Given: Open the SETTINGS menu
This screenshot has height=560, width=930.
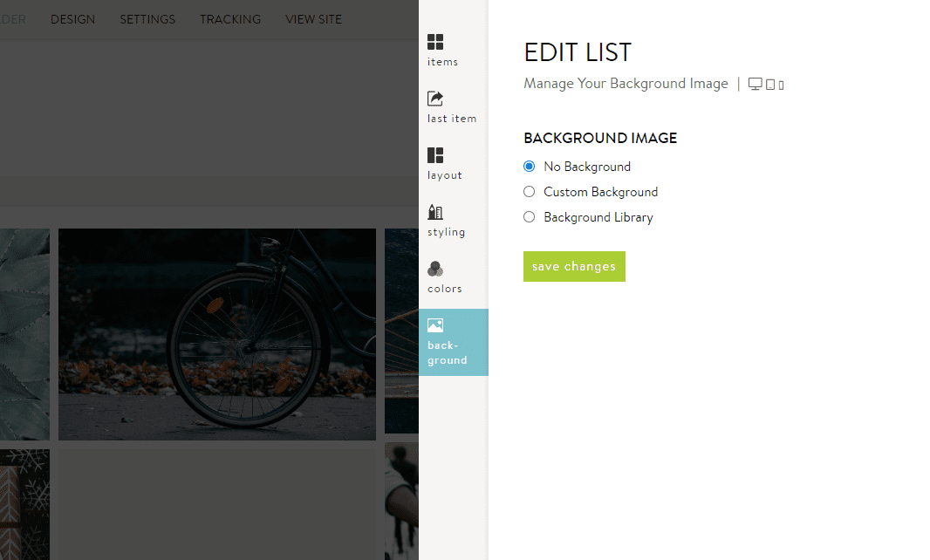Looking at the screenshot, I should pos(147,18).
